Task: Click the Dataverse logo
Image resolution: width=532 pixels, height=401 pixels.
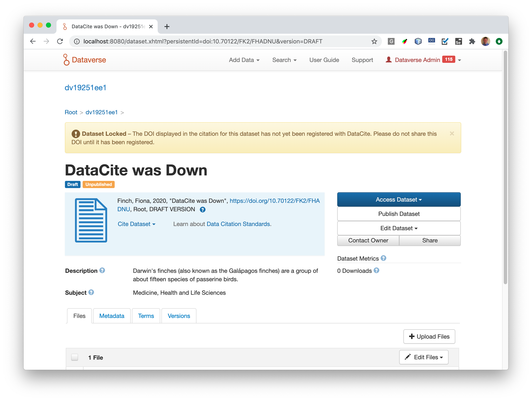Action: tap(85, 60)
